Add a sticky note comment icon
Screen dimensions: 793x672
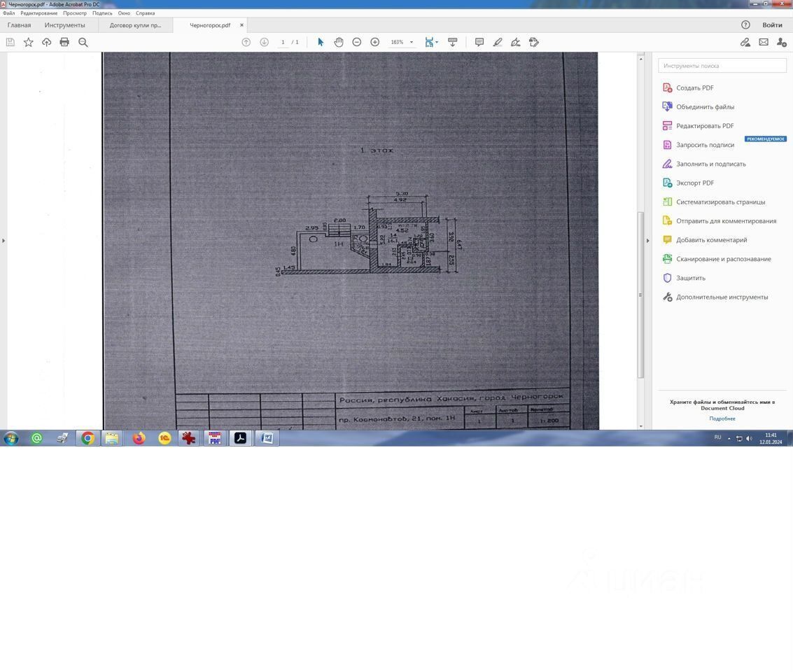point(479,43)
